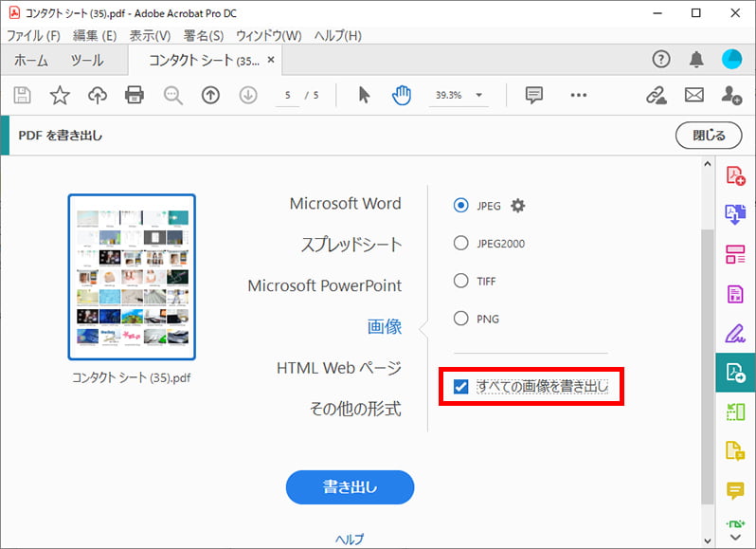Image resolution: width=756 pixels, height=549 pixels.
Task: Switch to the ツール tab
Action: click(87, 60)
